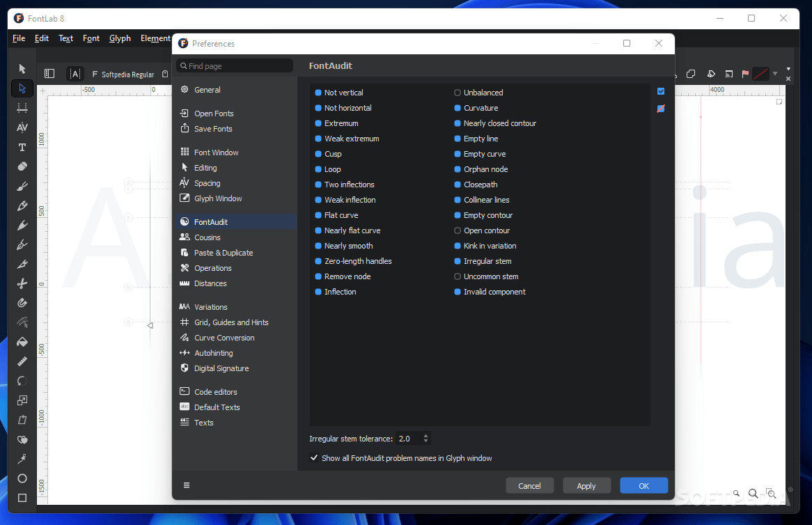
Task: Open the Text menu
Action: 65,38
